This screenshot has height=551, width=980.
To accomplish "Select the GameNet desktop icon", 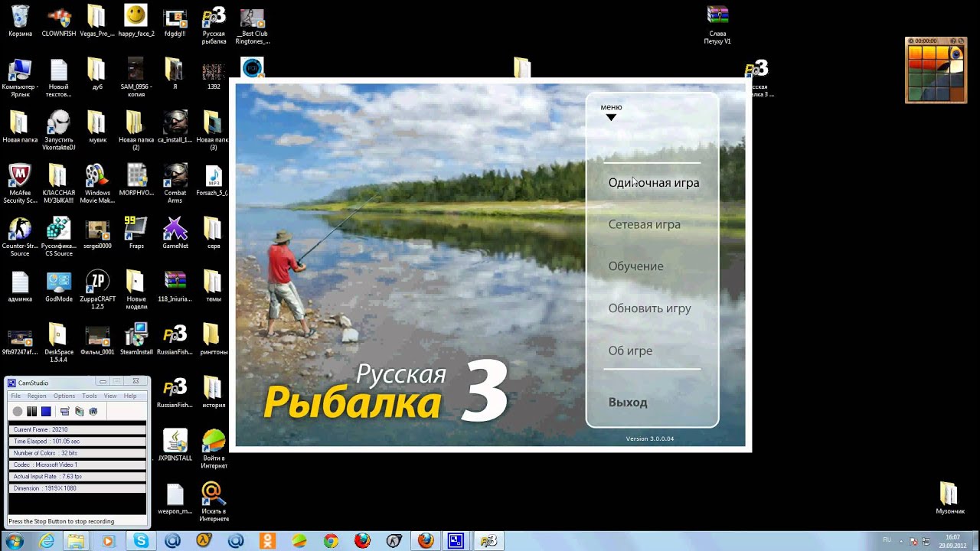I will [175, 233].
